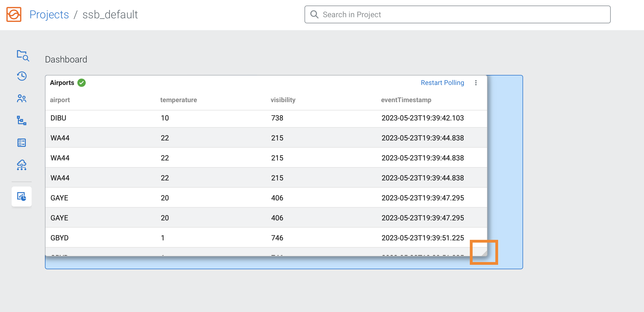Open the data flow topology icon
Image resolution: width=644 pixels, height=312 pixels.
[x=22, y=120]
